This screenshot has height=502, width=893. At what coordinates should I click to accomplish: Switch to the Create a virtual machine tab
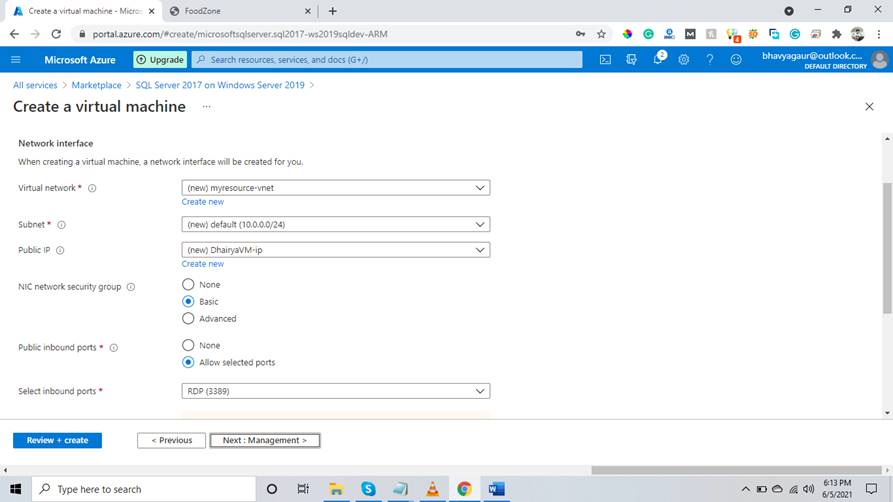[x=83, y=11]
